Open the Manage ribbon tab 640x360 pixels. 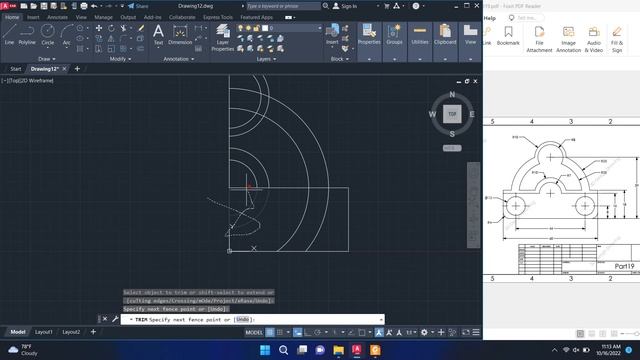coord(103,17)
